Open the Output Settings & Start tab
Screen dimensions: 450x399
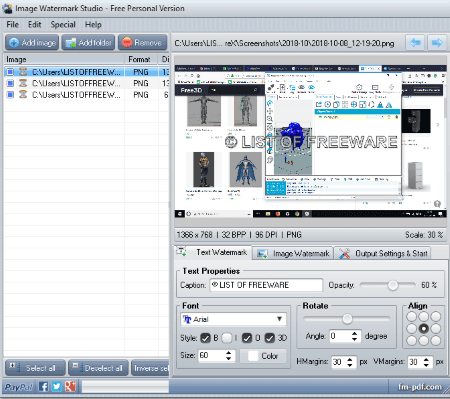coord(382,253)
